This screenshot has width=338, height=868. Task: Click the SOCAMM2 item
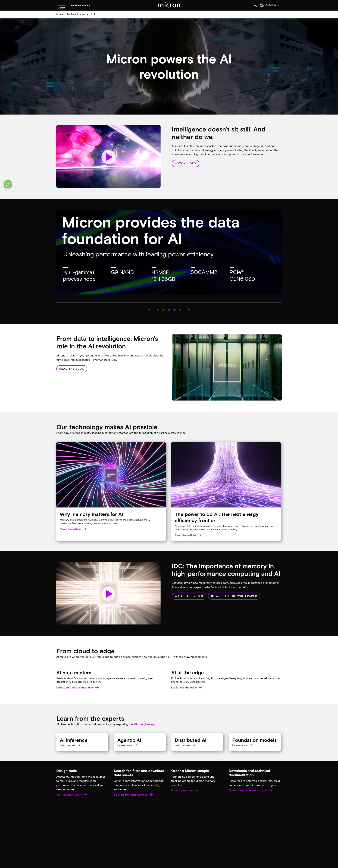[204, 272]
